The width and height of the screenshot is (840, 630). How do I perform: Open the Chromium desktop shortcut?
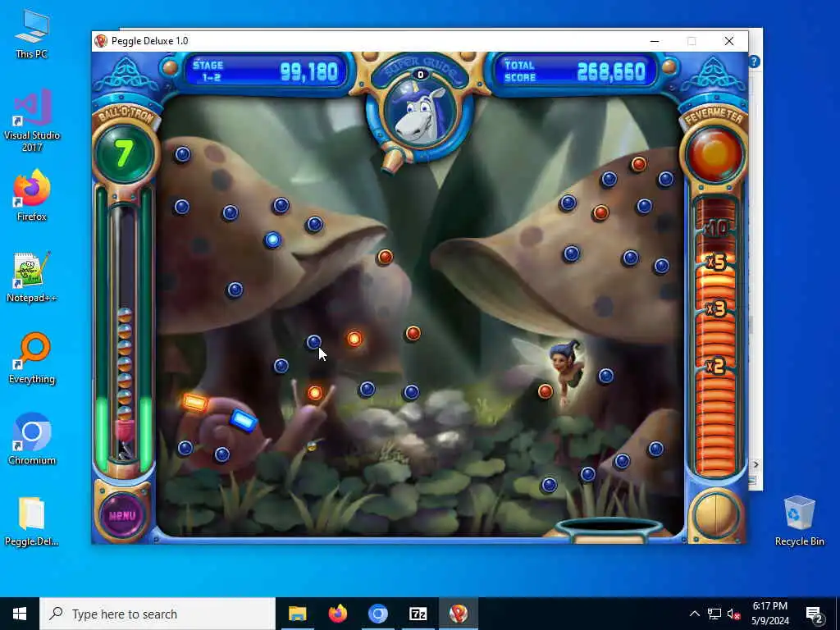pos(32,439)
